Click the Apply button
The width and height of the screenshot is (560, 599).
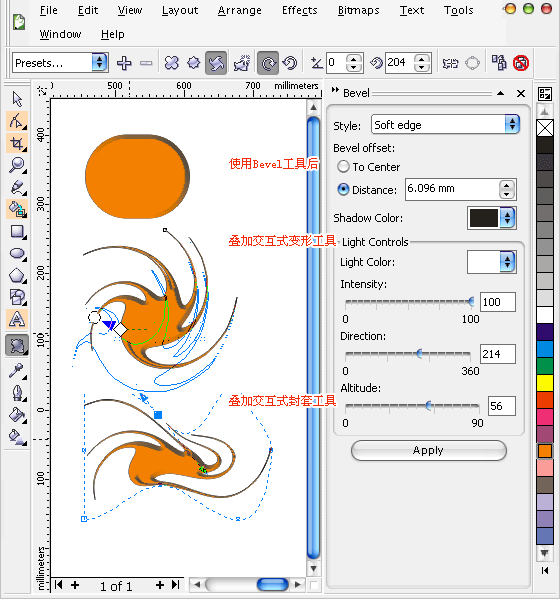[x=429, y=450]
